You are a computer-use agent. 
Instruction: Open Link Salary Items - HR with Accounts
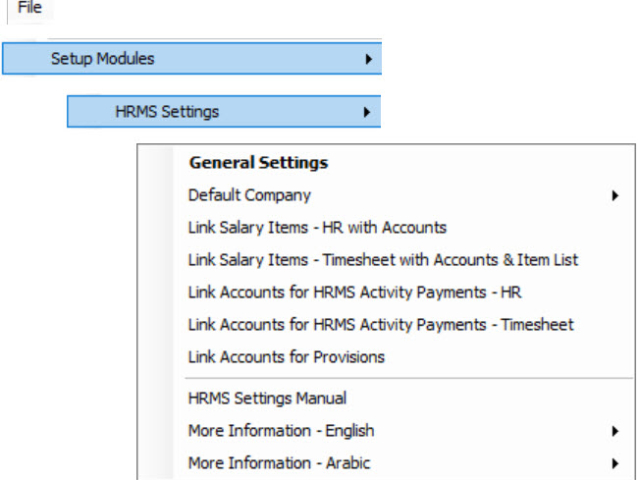coord(317,227)
